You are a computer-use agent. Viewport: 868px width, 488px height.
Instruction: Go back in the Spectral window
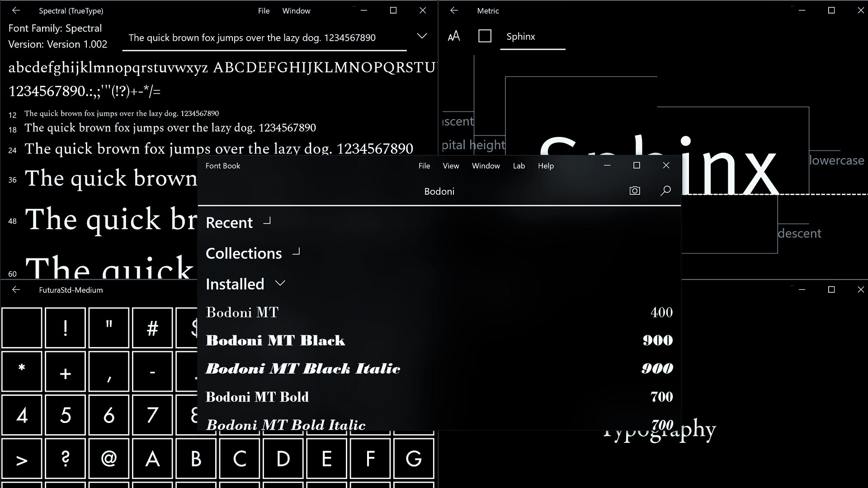(x=16, y=10)
